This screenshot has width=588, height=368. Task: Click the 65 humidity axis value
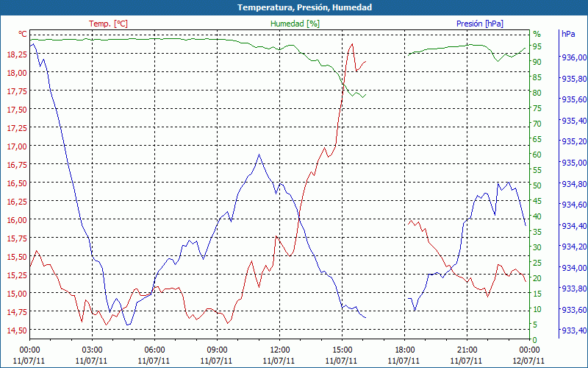(537, 140)
